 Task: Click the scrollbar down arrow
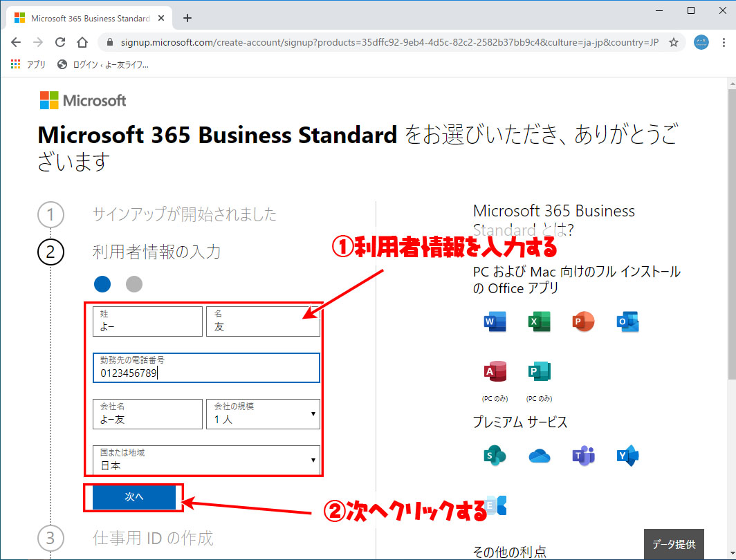[x=732, y=554]
